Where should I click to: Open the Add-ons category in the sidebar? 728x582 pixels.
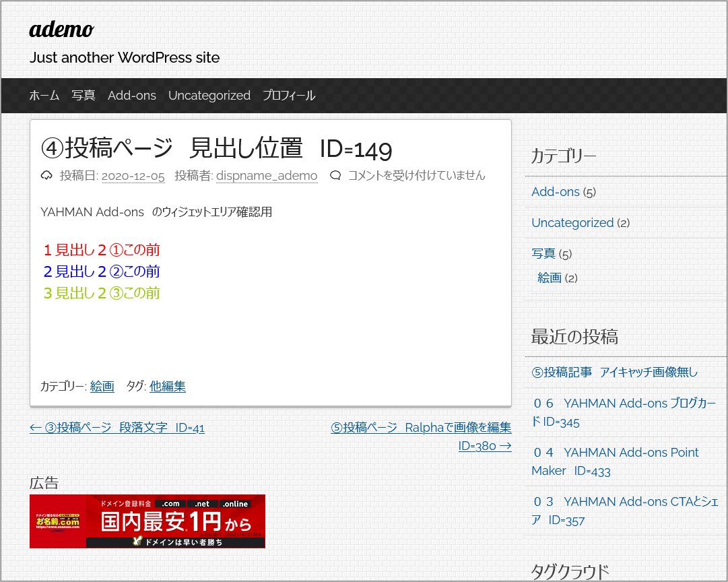point(556,192)
